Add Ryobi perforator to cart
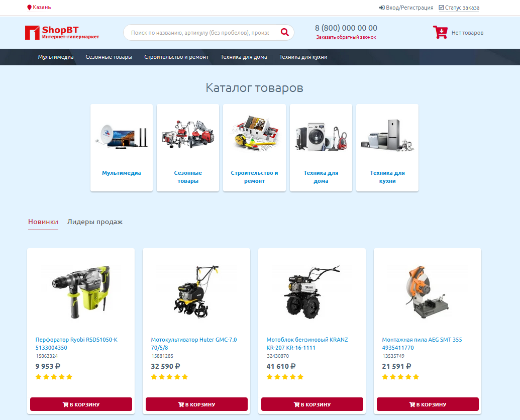The width and height of the screenshot is (520, 420). coord(81,404)
